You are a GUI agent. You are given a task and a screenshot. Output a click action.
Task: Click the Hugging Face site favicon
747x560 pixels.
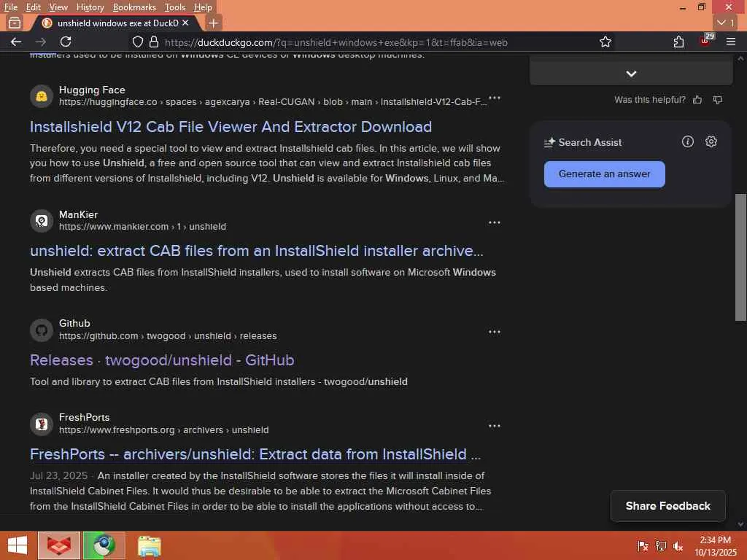[42, 96]
